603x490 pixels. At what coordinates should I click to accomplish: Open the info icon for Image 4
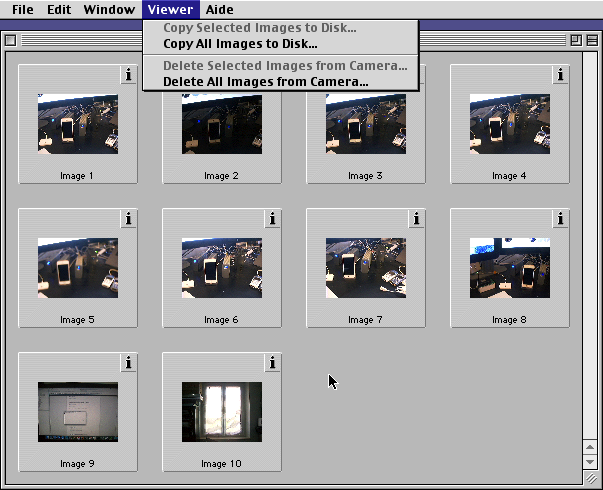560,74
